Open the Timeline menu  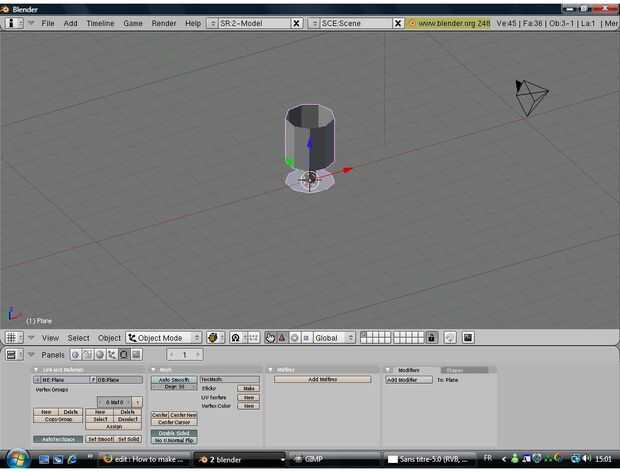point(100,23)
